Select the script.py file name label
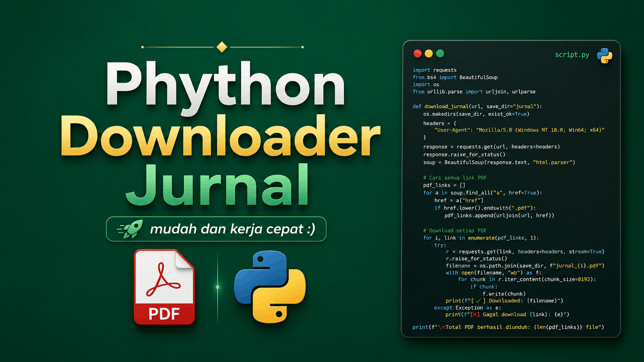644x362 pixels. click(572, 55)
